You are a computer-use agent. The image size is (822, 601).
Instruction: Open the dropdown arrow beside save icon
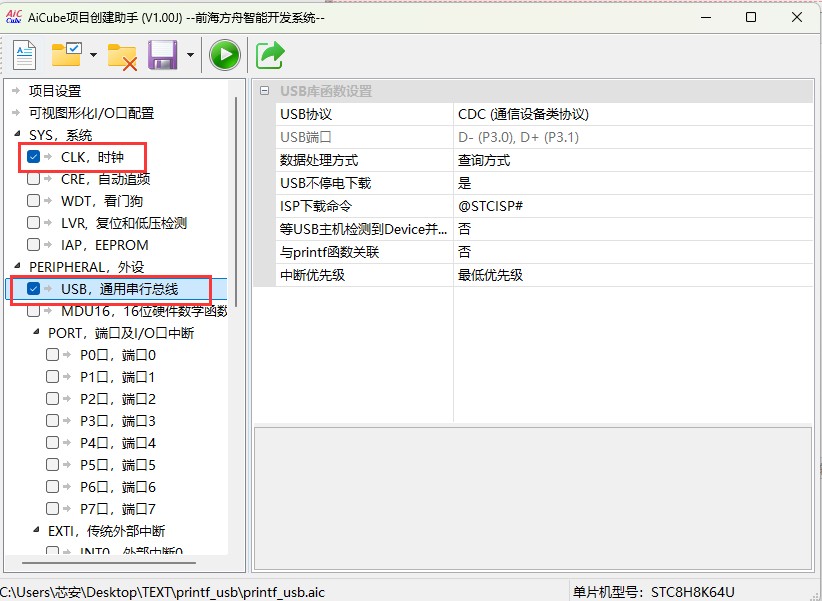(x=190, y=55)
